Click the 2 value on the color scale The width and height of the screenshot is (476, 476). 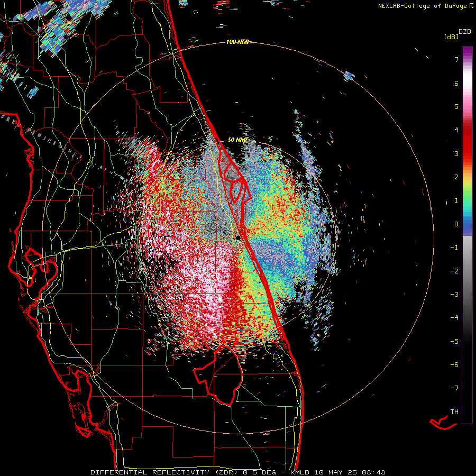(456, 177)
